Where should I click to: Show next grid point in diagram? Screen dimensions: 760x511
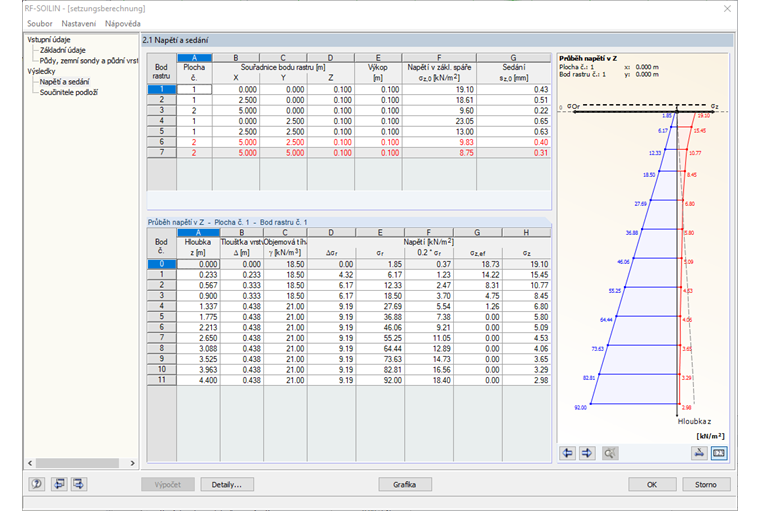coord(587,453)
